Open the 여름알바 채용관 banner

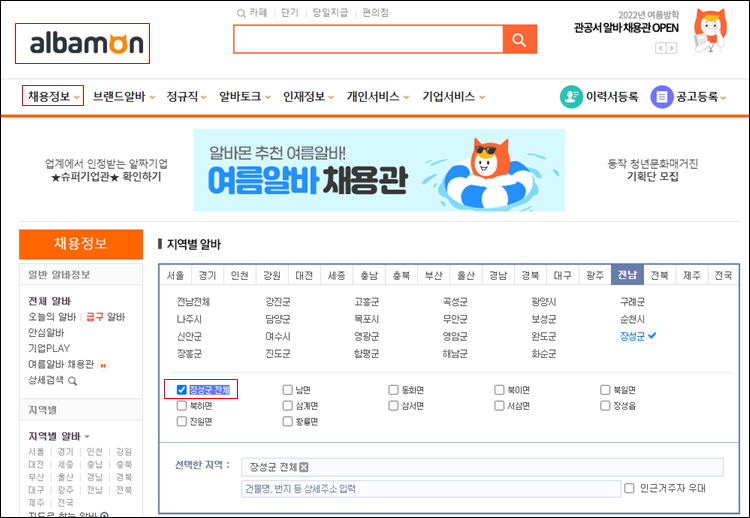379,170
